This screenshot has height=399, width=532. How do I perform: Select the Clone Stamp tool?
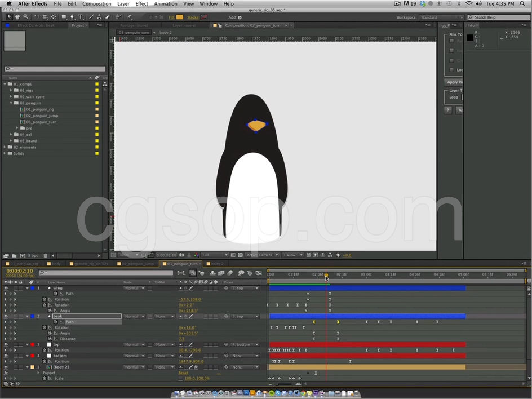[x=99, y=17]
